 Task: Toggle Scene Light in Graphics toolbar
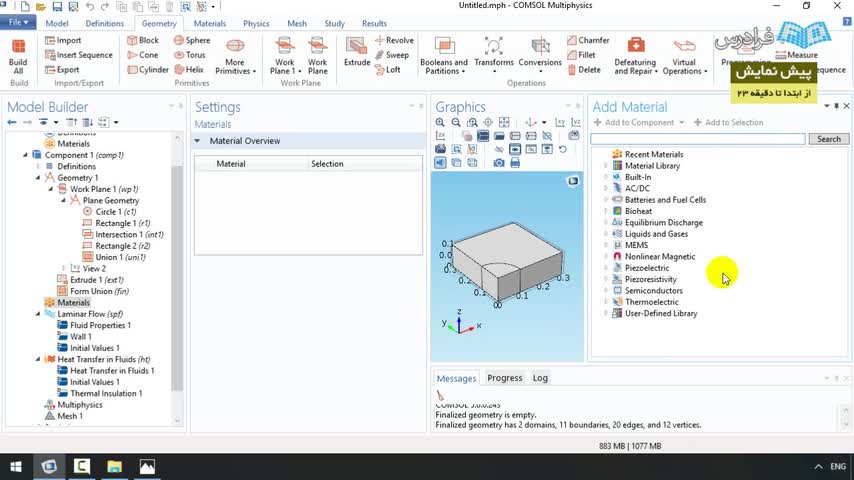440,163
